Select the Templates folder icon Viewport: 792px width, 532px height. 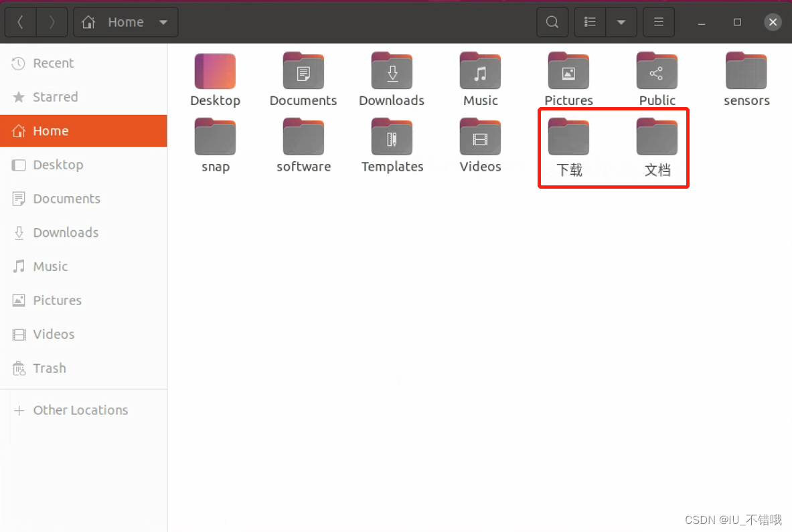(392, 137)
